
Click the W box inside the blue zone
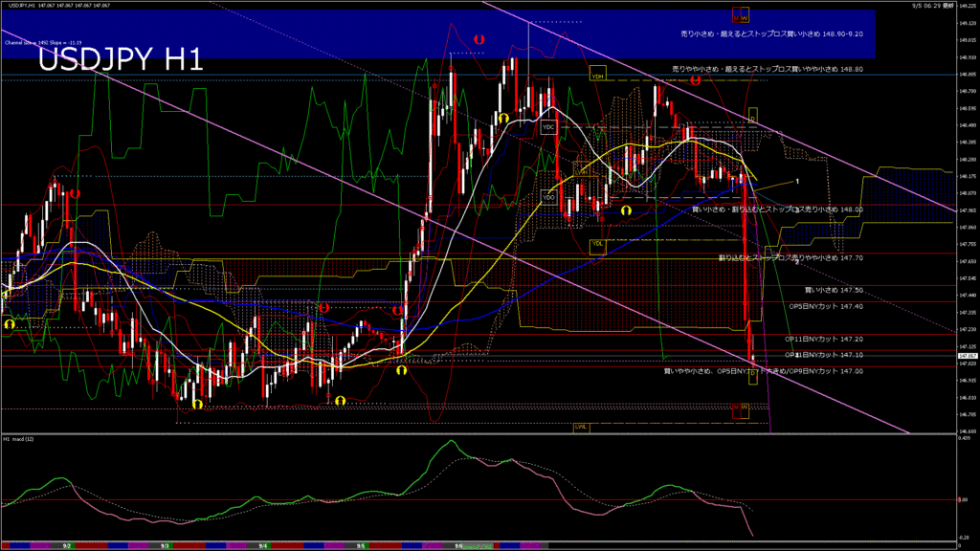coord(745,15)
